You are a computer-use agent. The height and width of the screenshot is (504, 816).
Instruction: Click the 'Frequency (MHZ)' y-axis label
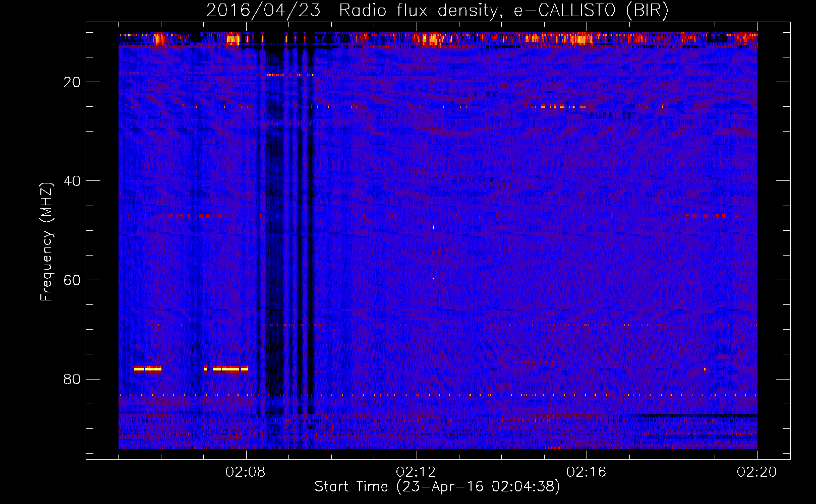click(46, 242)
